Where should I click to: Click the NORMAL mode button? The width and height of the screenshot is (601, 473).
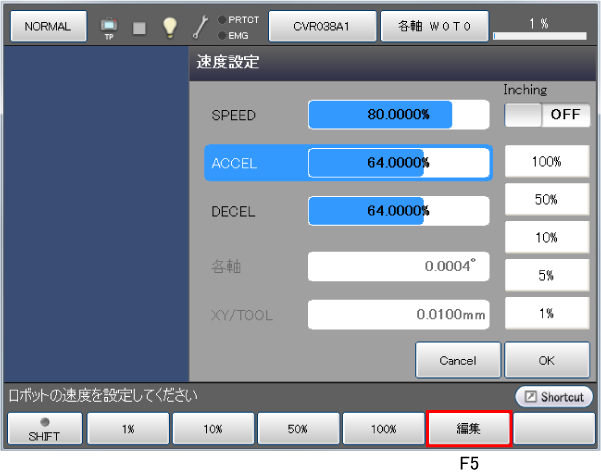47,27
